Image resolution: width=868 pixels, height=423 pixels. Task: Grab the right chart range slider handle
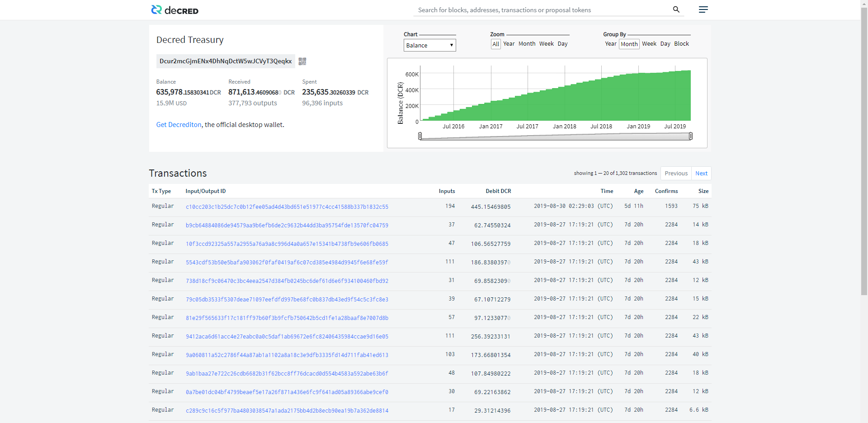(x=691, y=136)
